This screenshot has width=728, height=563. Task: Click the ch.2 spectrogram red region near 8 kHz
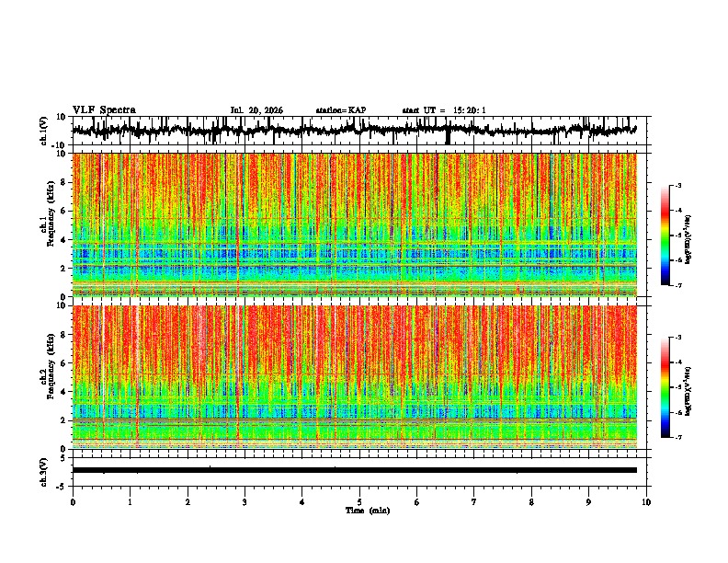click(355, 335)
